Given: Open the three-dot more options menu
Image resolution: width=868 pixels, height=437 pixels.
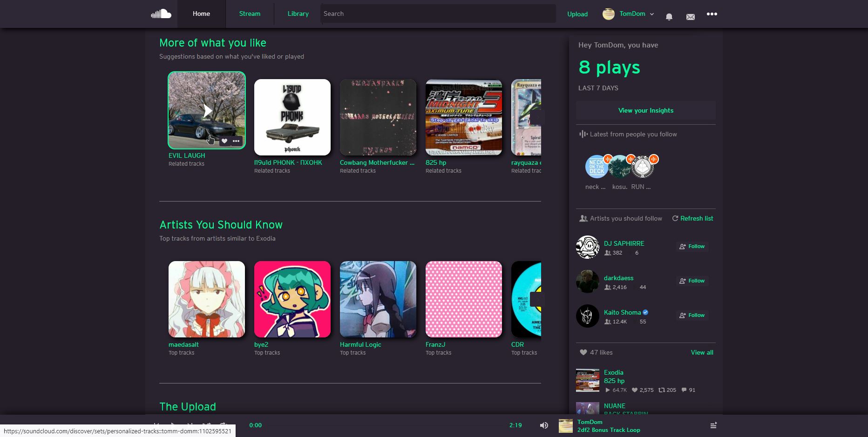Looking at the screenshot, I should coord(712,14).
